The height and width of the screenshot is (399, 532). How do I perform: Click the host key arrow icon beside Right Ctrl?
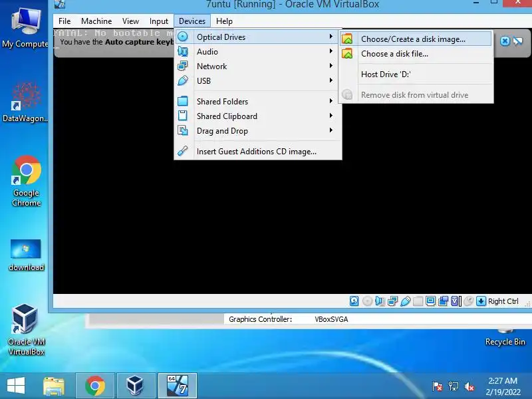(x=481, y=301)
